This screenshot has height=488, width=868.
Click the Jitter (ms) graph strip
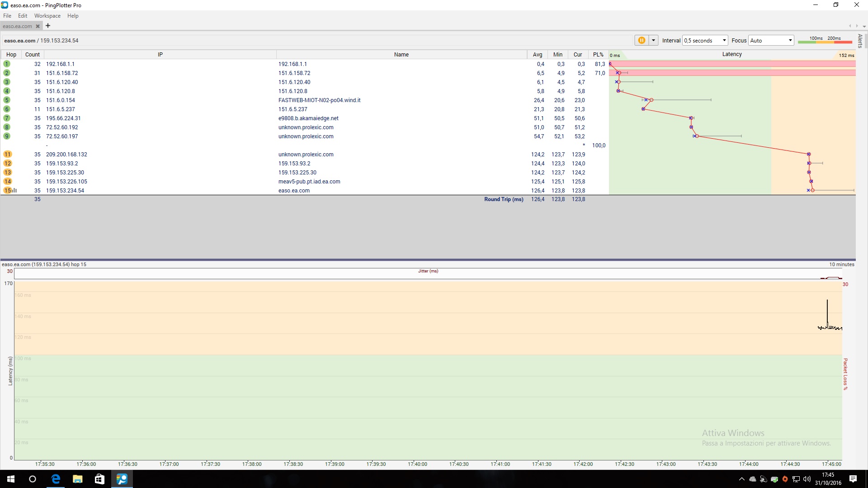pyautogui.click(x=428, y=274)
